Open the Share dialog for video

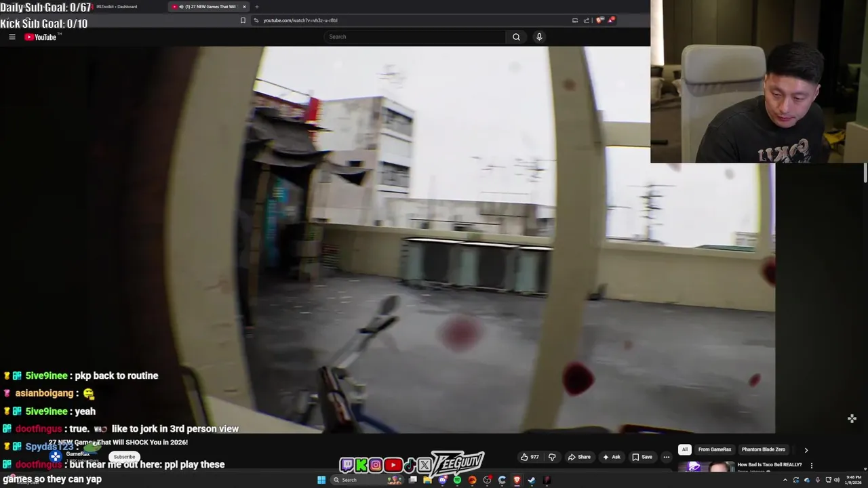coord(579,457)
